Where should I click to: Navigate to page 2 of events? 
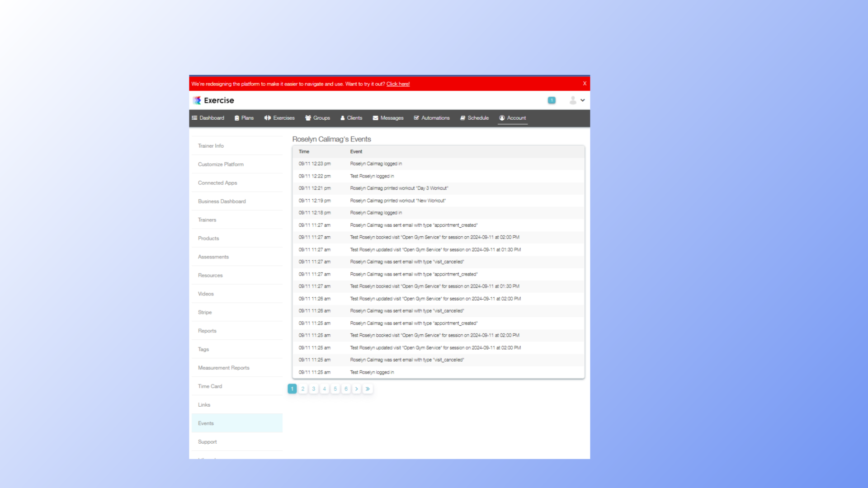(x=303, y=389)
